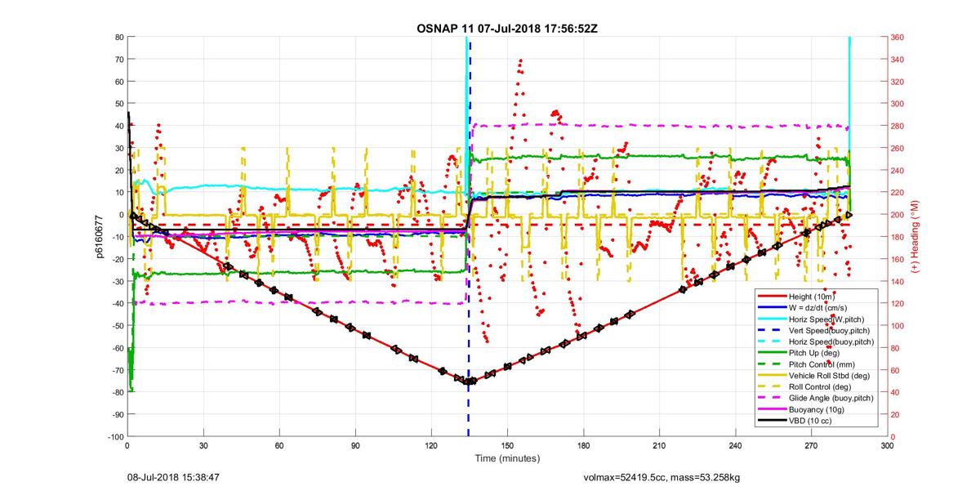Click the 270 tick on the time axis
This screenshot has width=980, height=491.
click(811, 446)
